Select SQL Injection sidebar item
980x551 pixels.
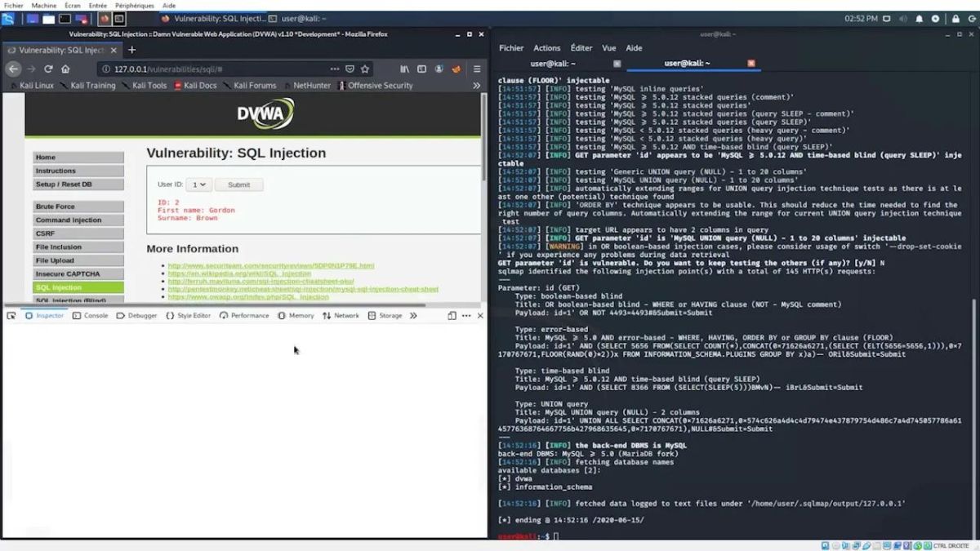click(78, 287)
